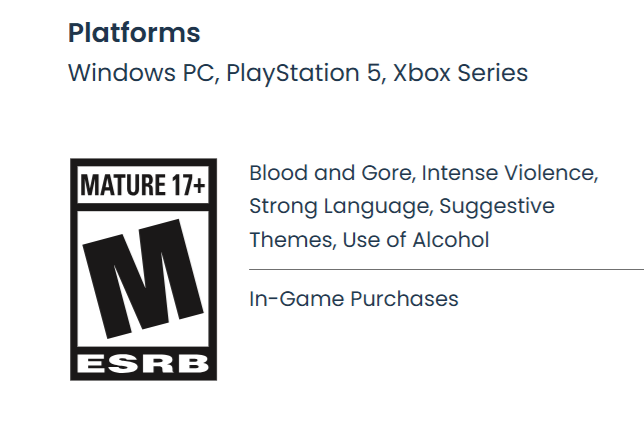The height and width of the screenshot is (434, 644).
Task: Click the large M rating letter
Action: pyautogui.click(x=143, y=277)
